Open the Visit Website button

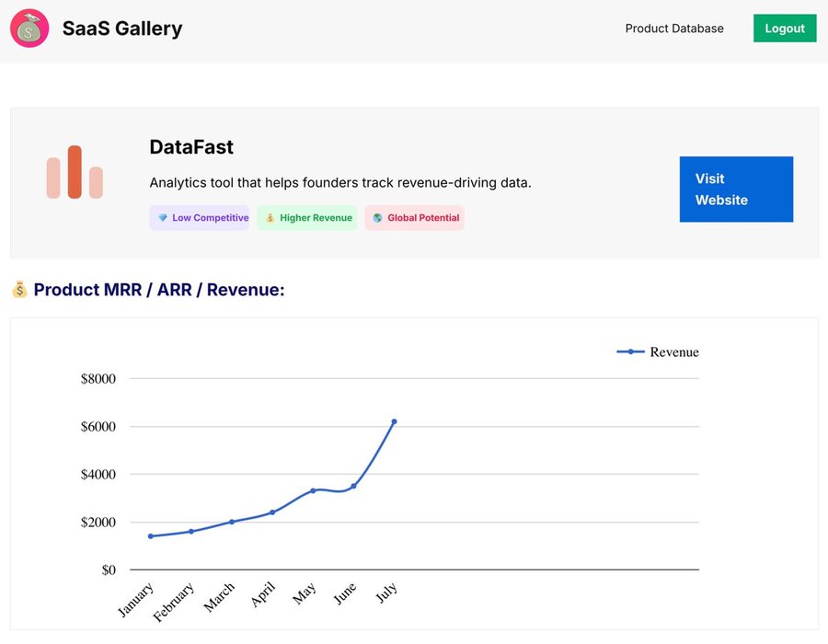click(x=736, y=189)
